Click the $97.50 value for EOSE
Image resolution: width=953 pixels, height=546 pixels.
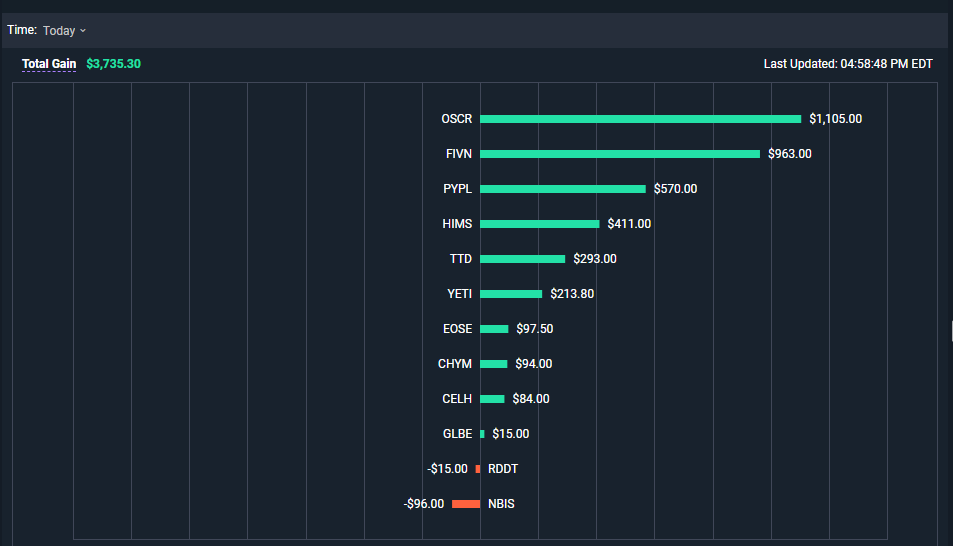pyautogui.click(x=535, y=328)
